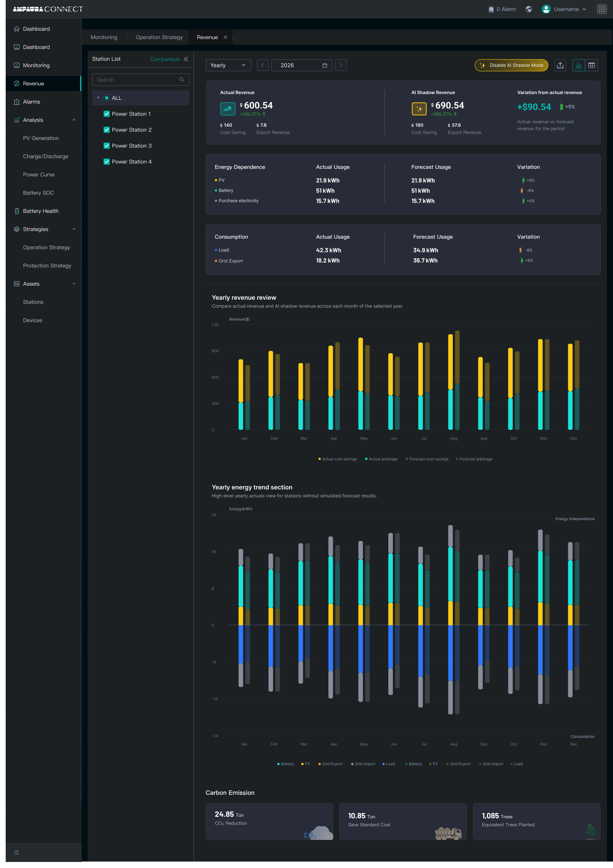
Task: Click Disable AI Shadow Mode button
Action: coord(511,65)
